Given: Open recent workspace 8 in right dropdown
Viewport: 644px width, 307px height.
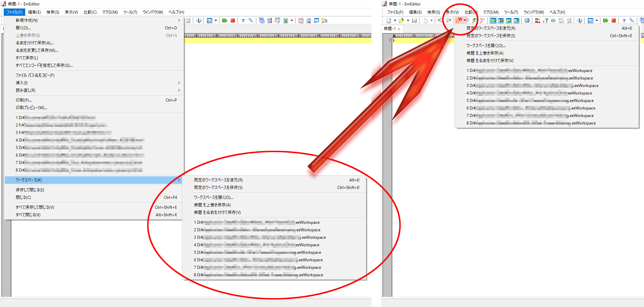Looking at the screenshot, I should [531, 123].
